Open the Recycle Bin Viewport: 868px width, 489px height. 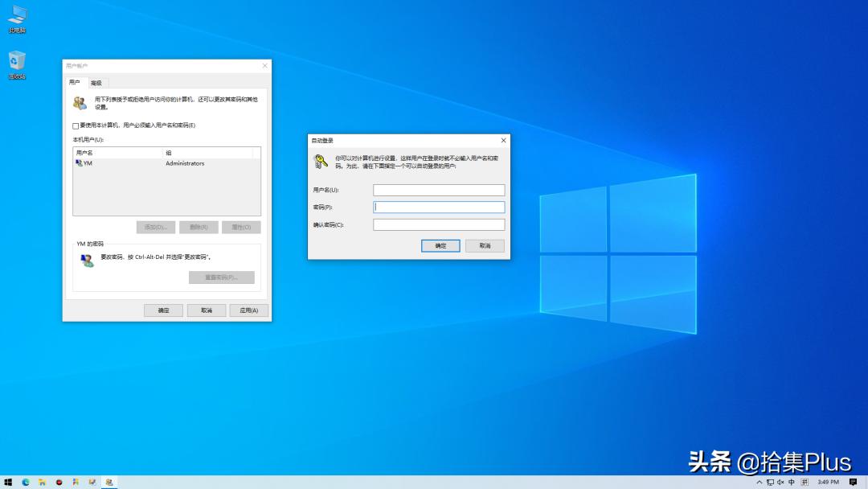click(x=16, y=61)
